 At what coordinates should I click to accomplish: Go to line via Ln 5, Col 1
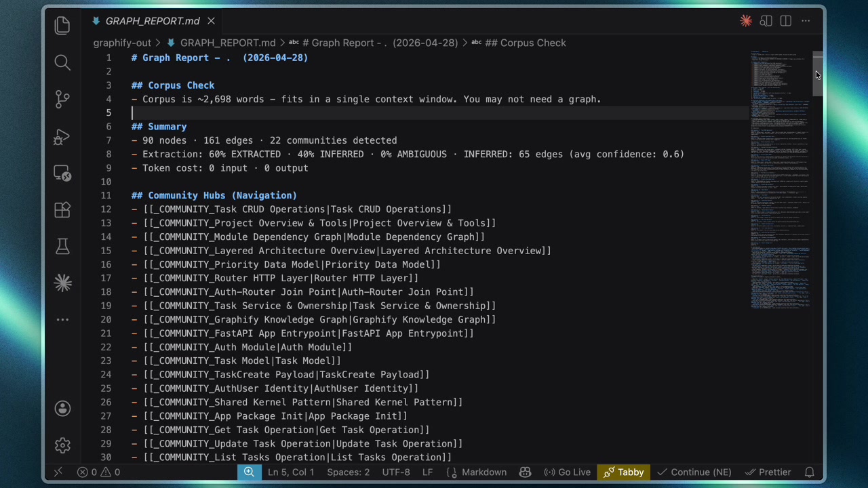coord(291,472)
